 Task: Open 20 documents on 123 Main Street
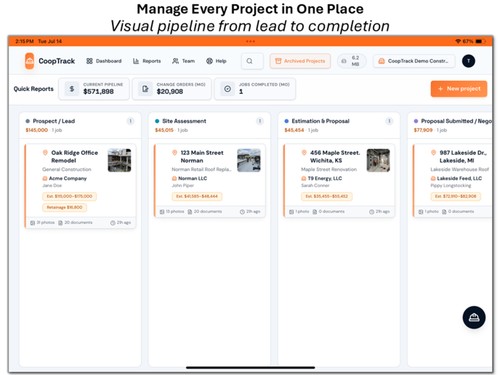click(205, 212)
